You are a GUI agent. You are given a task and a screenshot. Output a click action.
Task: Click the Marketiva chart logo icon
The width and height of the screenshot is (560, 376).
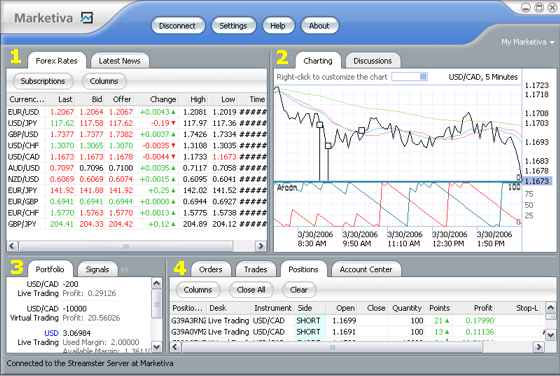(87, 17)
